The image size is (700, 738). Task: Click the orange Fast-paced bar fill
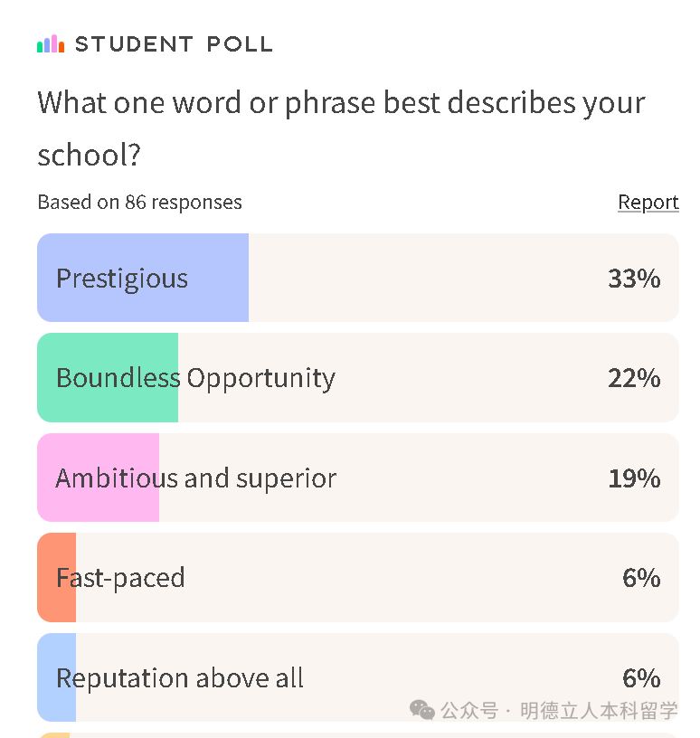56,578
